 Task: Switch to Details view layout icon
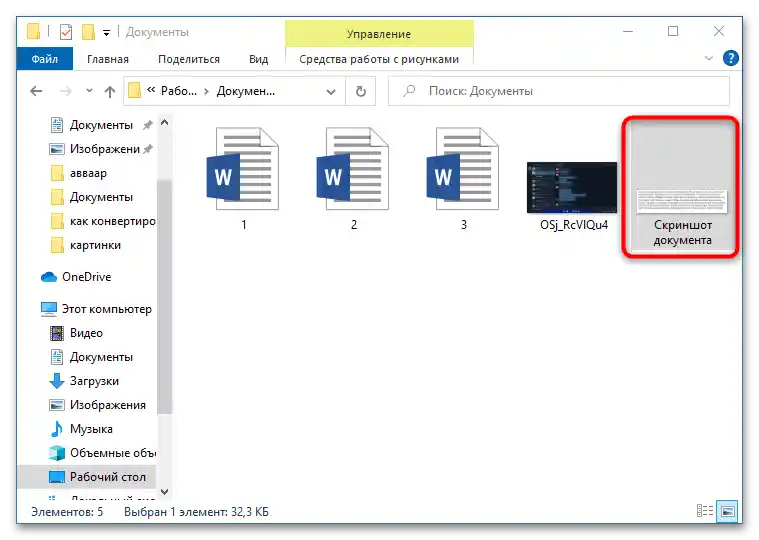pyautogui.click(x=705, y=511)
